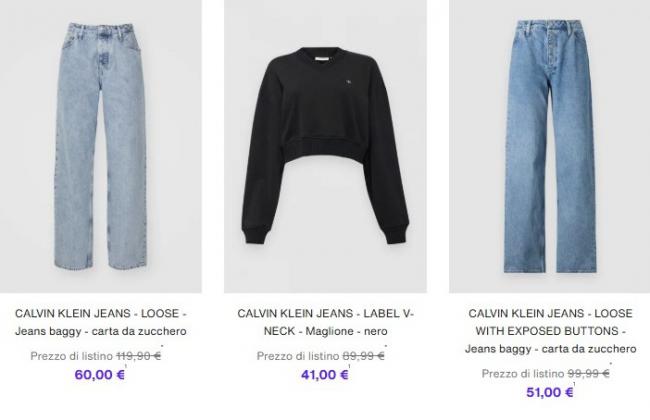The image size is (650, 420).
Task: Open the light-wash loose baggy jeans photo
Action: pyautogui.click(x=101, y=146)
